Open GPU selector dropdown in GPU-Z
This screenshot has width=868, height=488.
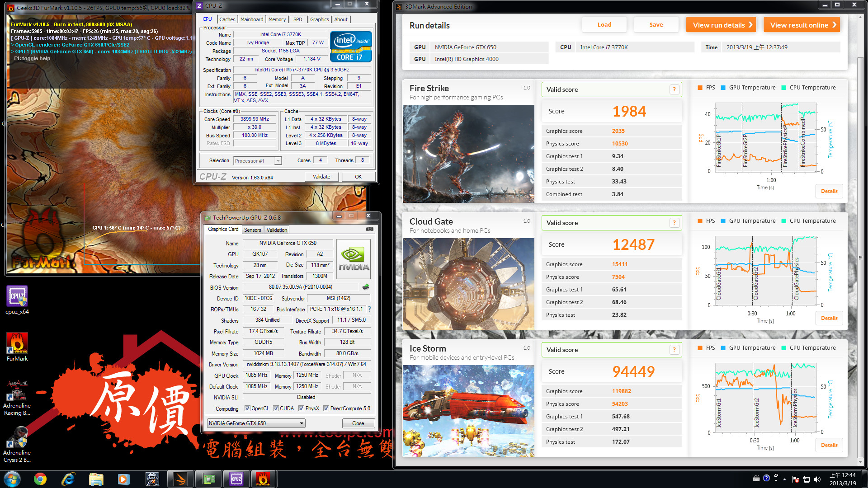tap(256, 423)
